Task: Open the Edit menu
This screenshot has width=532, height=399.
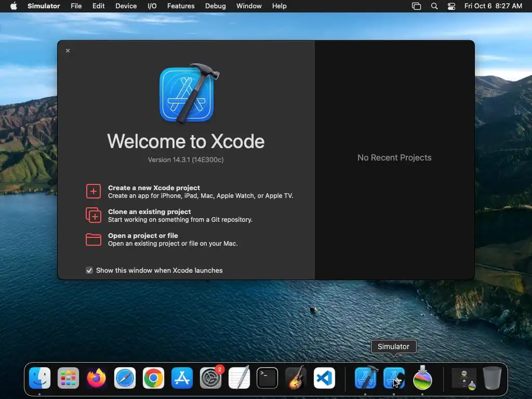Action: (x=98, y=6)
